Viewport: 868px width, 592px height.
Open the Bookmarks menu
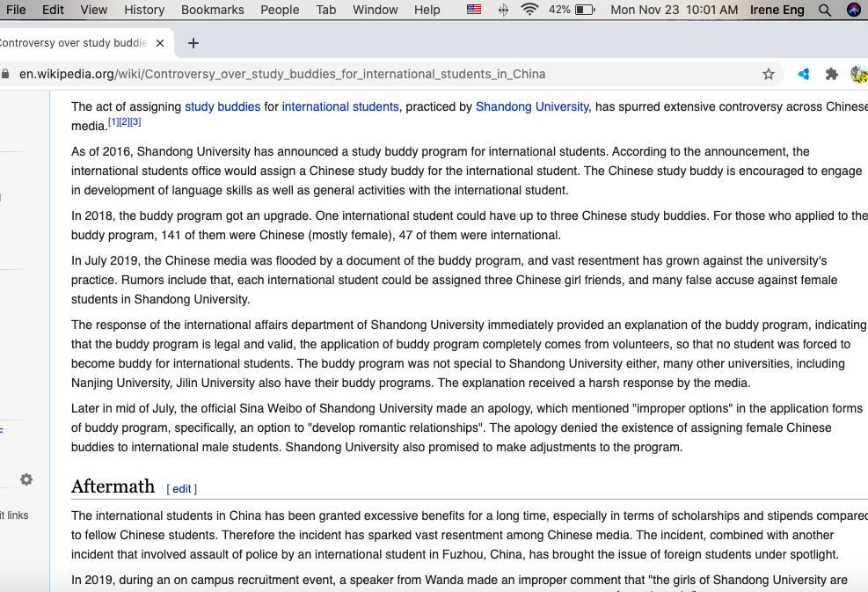tap(212, 10)
